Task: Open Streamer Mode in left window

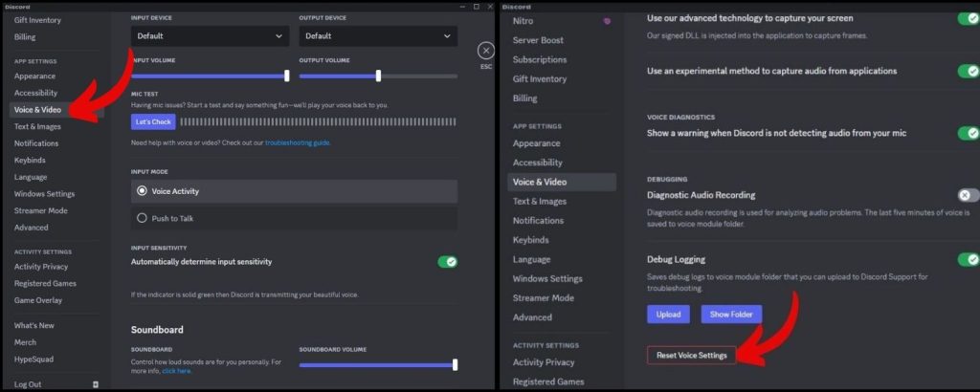Action: [x=40, y=211]
